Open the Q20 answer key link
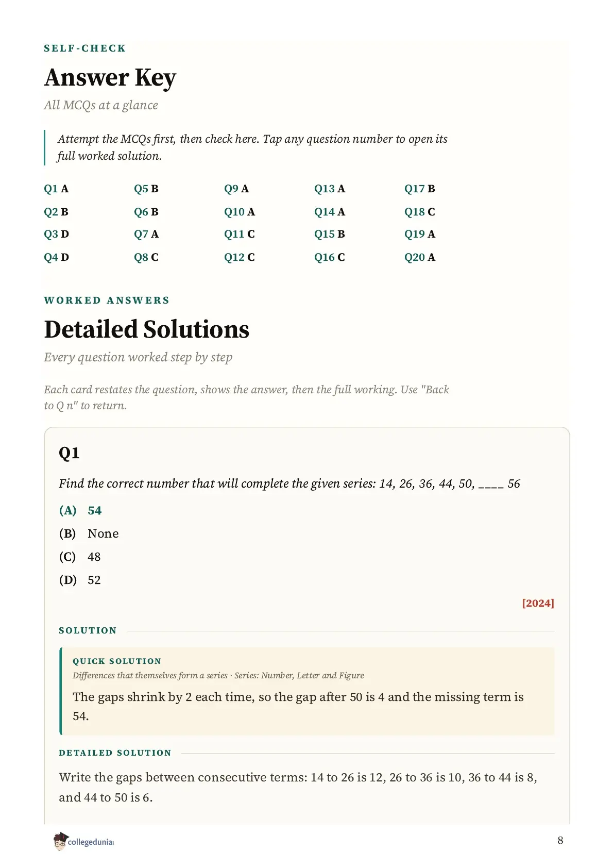Screen dimensions: 613x868 (x=420, y=257)
